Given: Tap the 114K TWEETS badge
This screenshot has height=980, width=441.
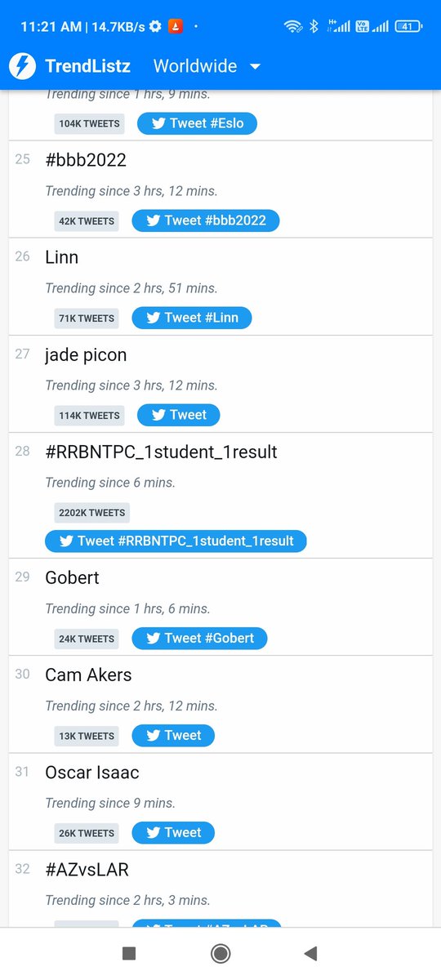Looking at the screenshot, I should pyautogui.click(x=90, y=416).
